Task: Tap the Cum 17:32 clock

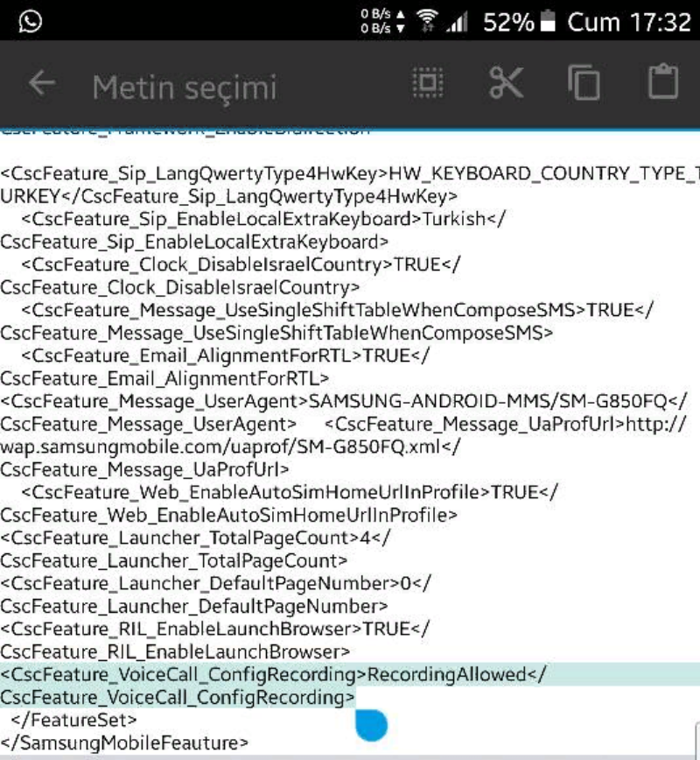Action: (629, 22)
